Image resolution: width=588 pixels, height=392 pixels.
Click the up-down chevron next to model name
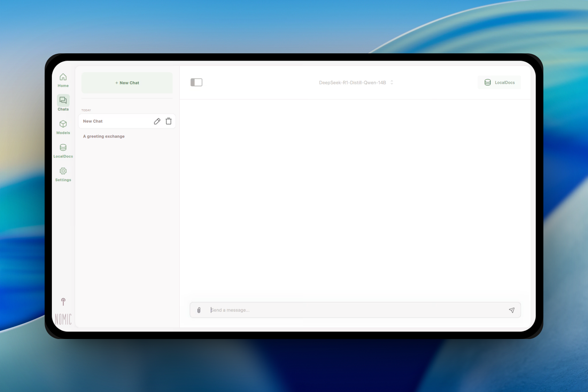pyautogui.click(x=392, y=83)
